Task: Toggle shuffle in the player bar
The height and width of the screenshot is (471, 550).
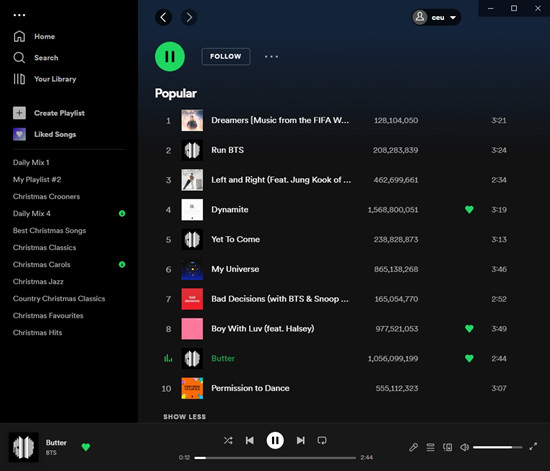Action: [x=228, y=440]
